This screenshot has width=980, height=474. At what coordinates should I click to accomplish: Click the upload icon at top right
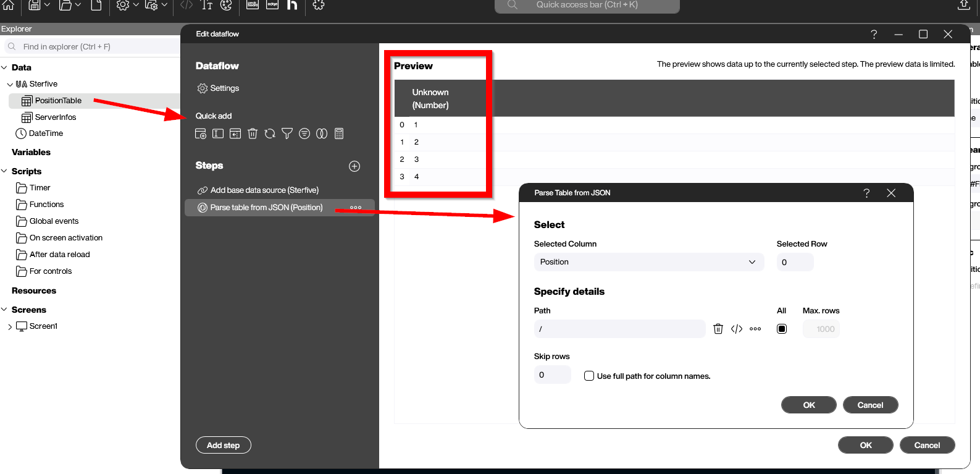963,5
